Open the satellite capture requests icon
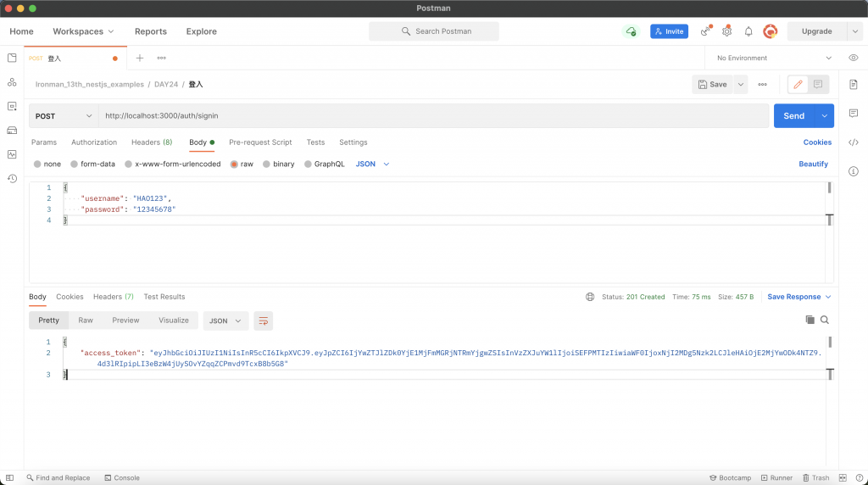Screen dimensions: 868x485 pos(705,31)
